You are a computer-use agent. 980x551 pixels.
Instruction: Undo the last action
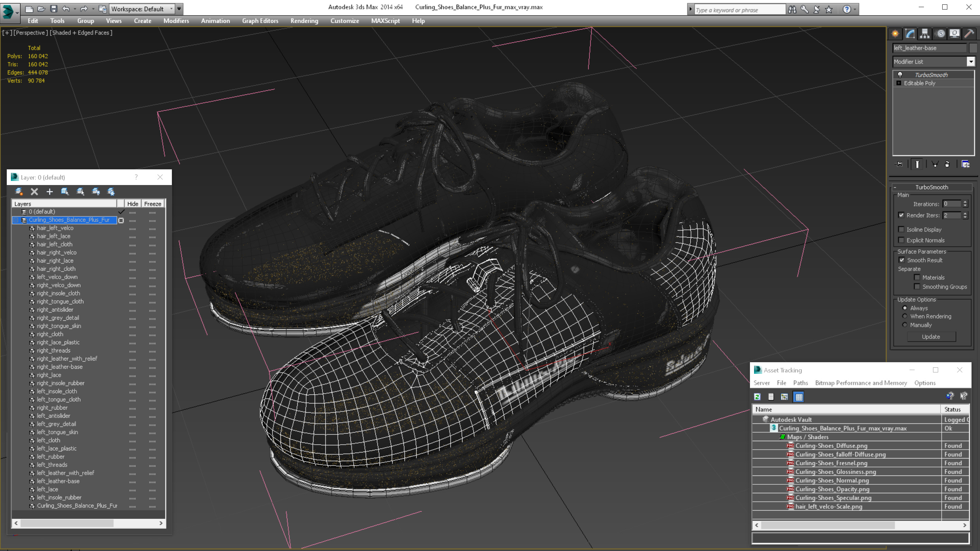(66, 9)
